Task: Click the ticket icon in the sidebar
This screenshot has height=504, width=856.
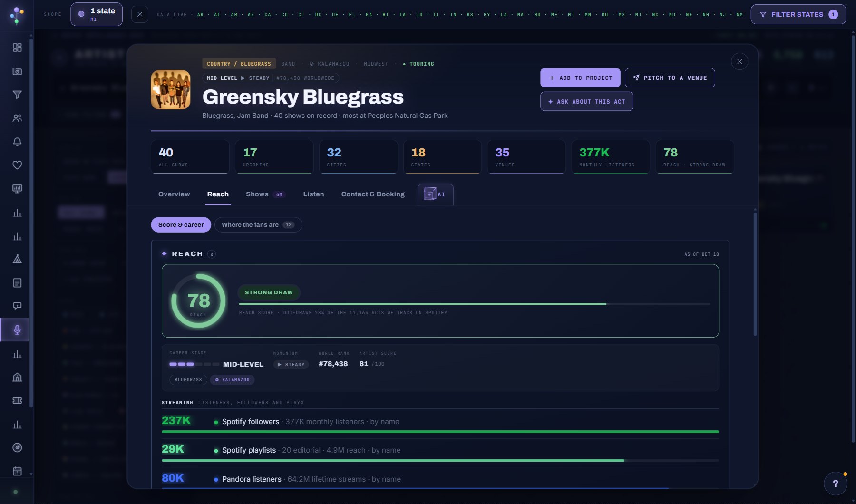Action: tap(17, 400)
